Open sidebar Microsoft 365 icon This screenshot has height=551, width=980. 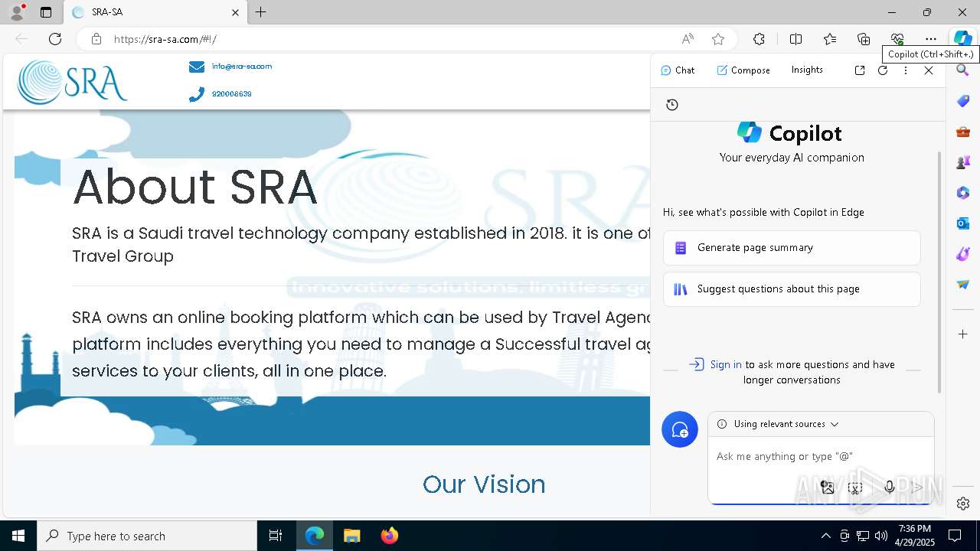pos(963,193)
